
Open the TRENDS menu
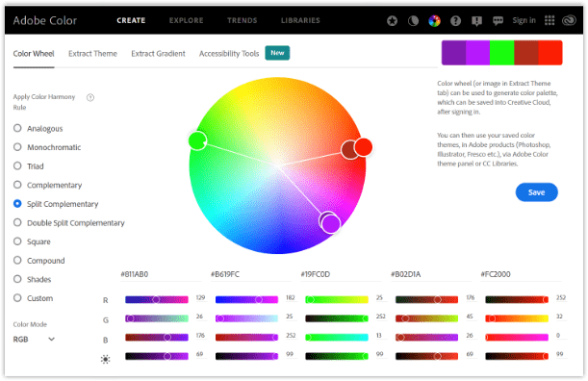tap(242, 20)
